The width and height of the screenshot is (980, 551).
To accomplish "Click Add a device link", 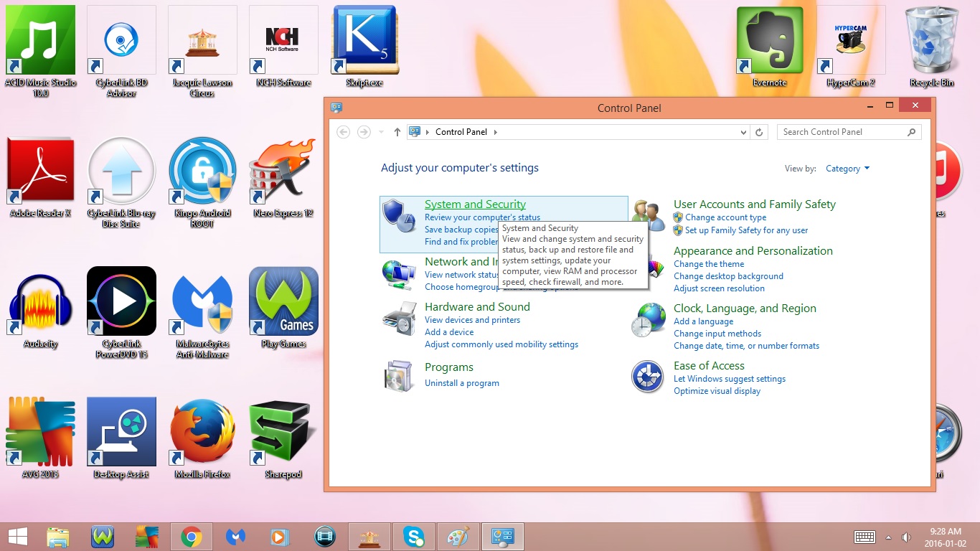I will pos(449,332).
